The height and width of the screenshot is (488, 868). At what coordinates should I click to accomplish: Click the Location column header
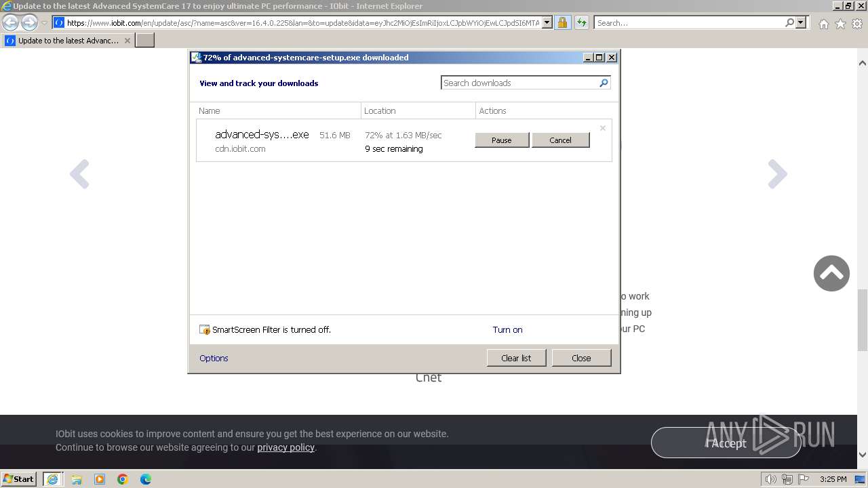click(x=418, y=110)
